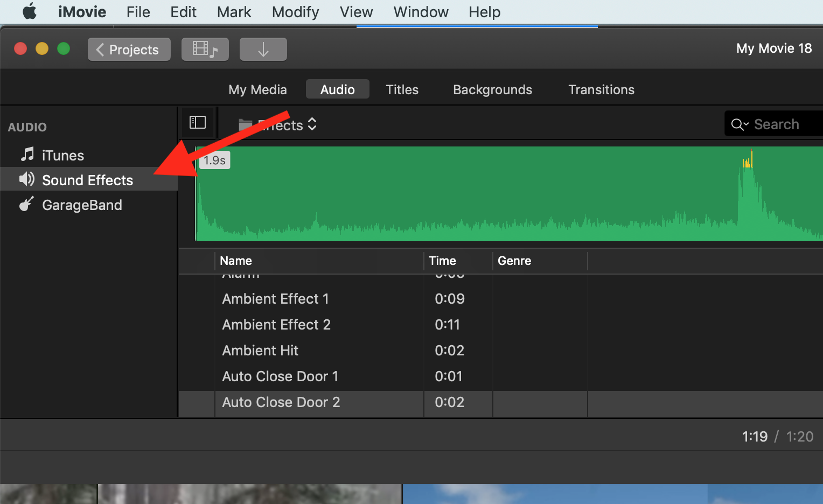Open the View menu
This screenshot has width=823, height=504.
click(x=356, y=12)
